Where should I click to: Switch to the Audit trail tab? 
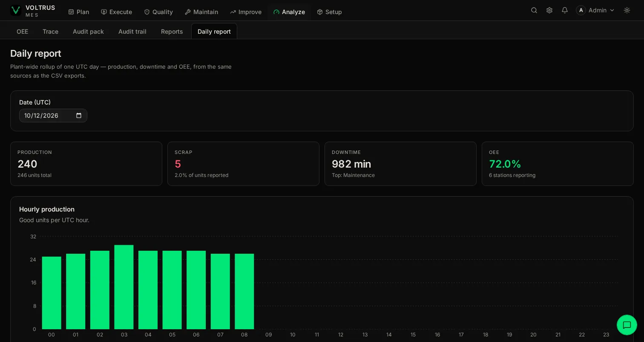coord(132,32)
